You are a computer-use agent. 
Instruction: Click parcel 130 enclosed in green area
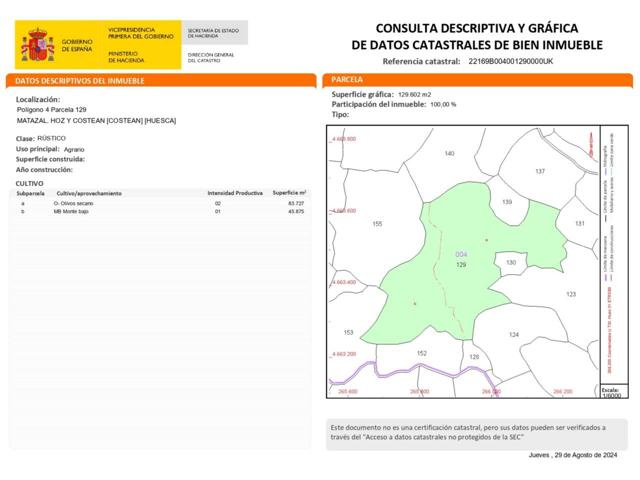[511, 262]
